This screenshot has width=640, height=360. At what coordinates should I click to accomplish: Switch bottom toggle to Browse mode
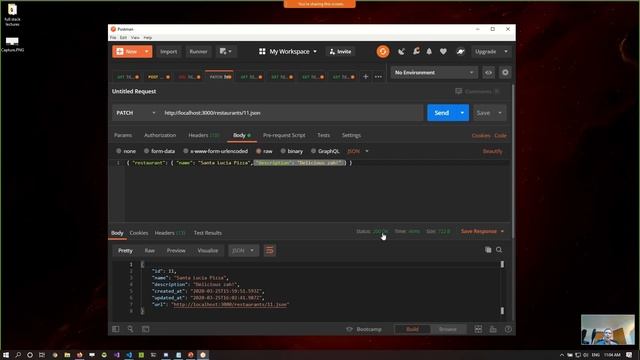[448, 329]
